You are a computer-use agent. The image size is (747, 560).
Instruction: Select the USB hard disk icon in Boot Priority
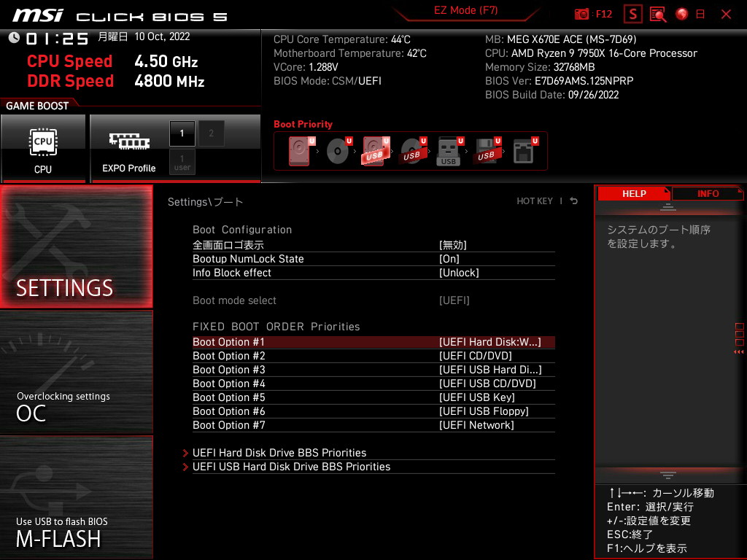(x=376, y=152)
